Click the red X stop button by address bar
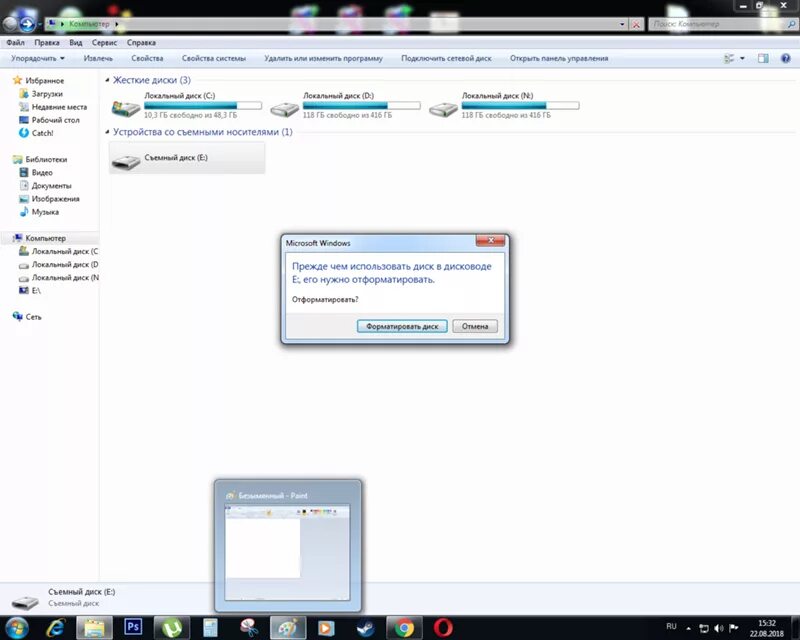The image size is (800, 640). (636, 24)
